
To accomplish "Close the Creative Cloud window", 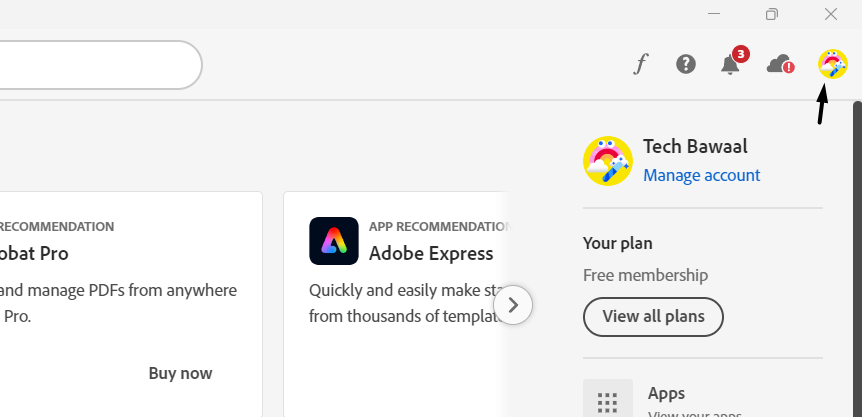I will click(x=830, y=14).
